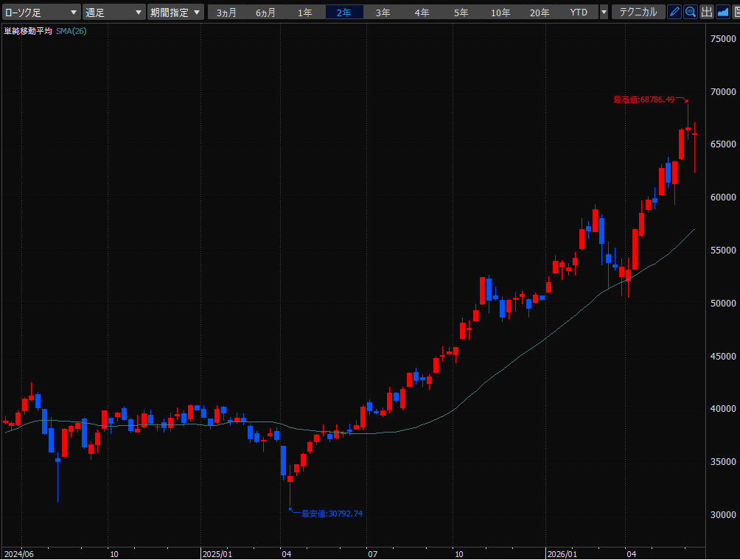This screenshot has width=740, height=560.
Task: Click the 55000 price axis label
Action: click(x=723, y=250)
